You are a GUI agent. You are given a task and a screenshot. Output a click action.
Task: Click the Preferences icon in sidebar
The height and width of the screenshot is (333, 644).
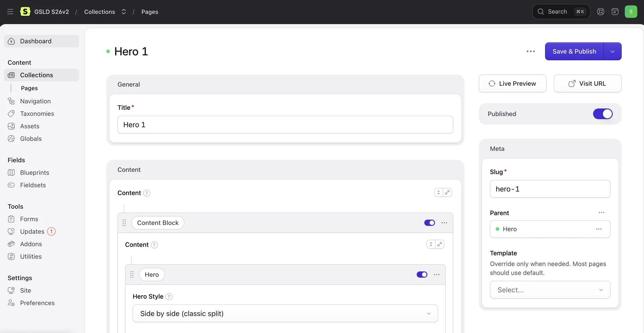[x=11, y=303]
